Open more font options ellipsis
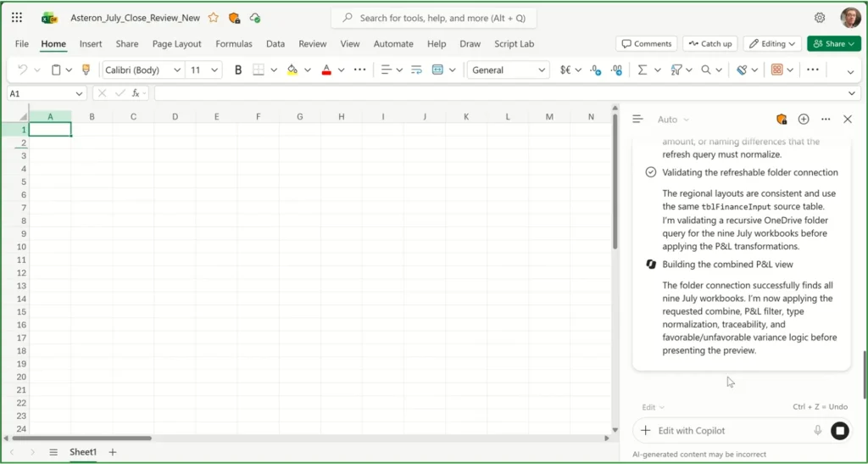 point(359,70)
